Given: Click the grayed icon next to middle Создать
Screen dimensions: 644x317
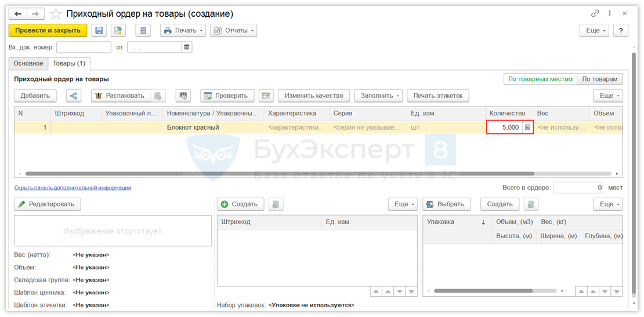Looking at the screenshot, I should coord(276,204).
